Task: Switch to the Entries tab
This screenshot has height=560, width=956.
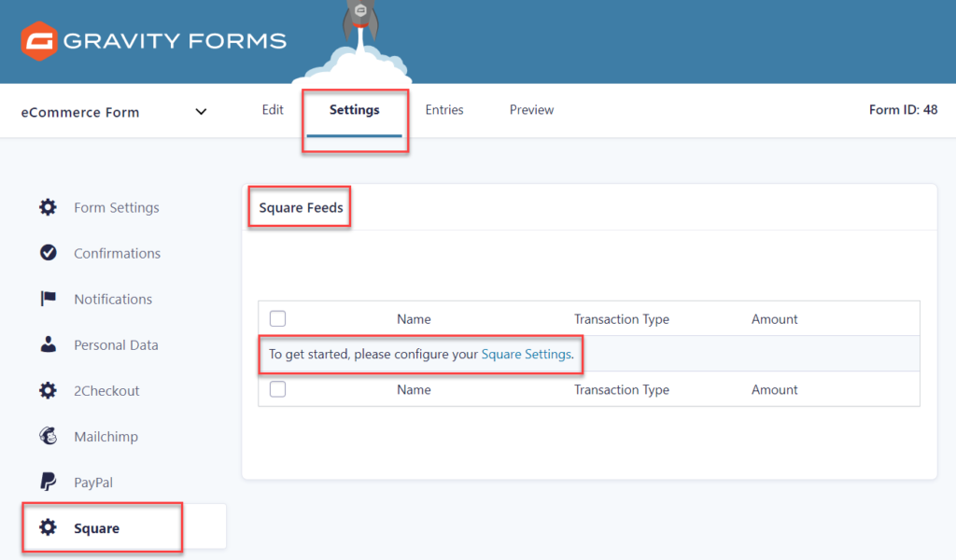Action: coord(444,109)
